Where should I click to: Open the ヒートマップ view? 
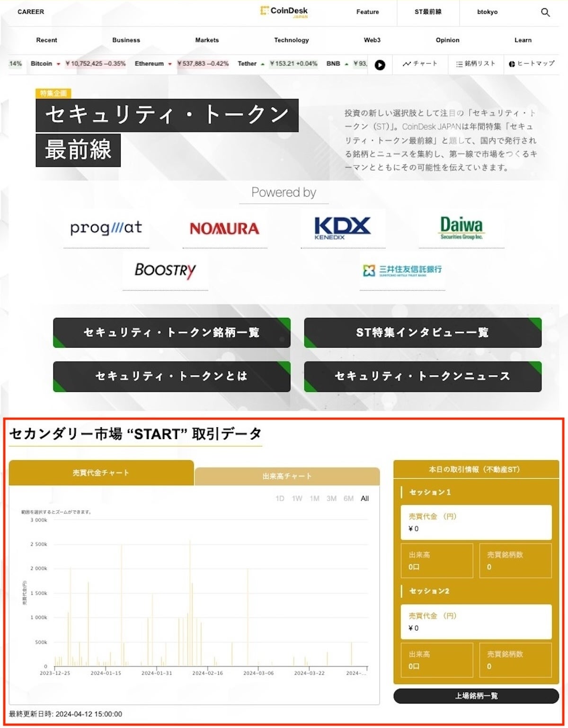(x=532, y=63)
